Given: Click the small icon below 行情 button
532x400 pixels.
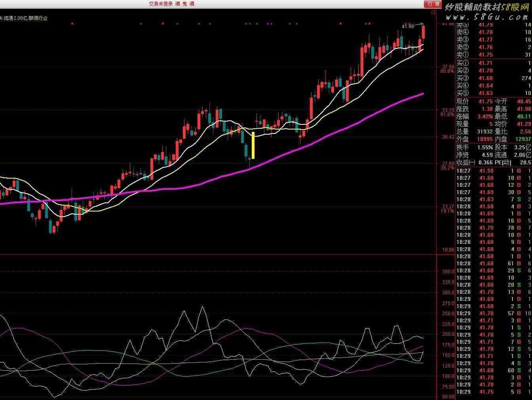Looking at the screenshot, I should point(433,12).
